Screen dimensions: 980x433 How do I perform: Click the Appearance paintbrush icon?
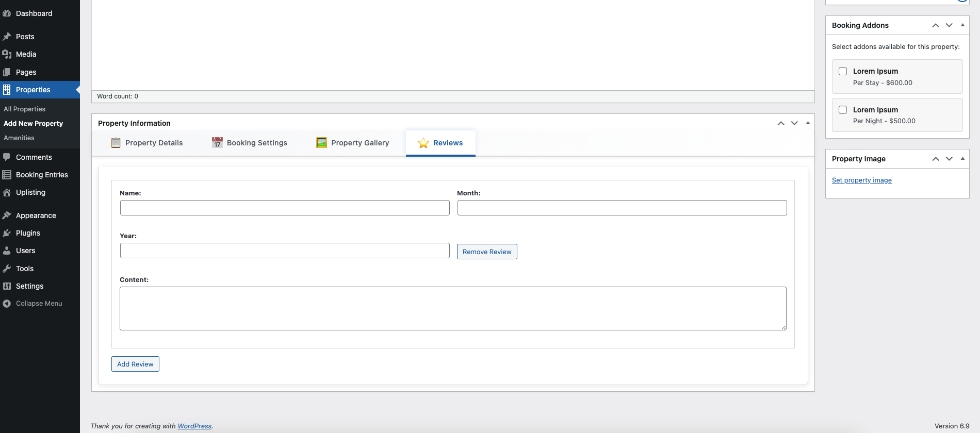tap(7, 215)
